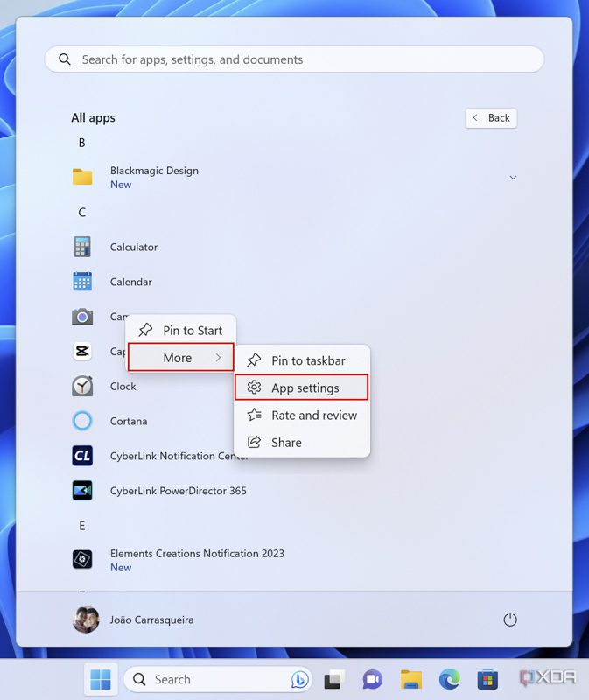Launch Microsoft Edge from taskbar

pyautogui.click(x=449, y=680)
